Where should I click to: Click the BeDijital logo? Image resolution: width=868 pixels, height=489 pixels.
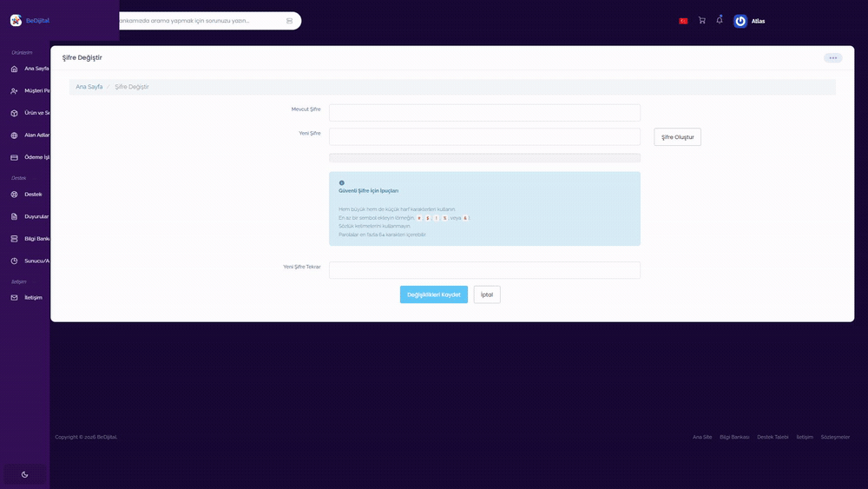pyautogui.click(x=30, y=21)
